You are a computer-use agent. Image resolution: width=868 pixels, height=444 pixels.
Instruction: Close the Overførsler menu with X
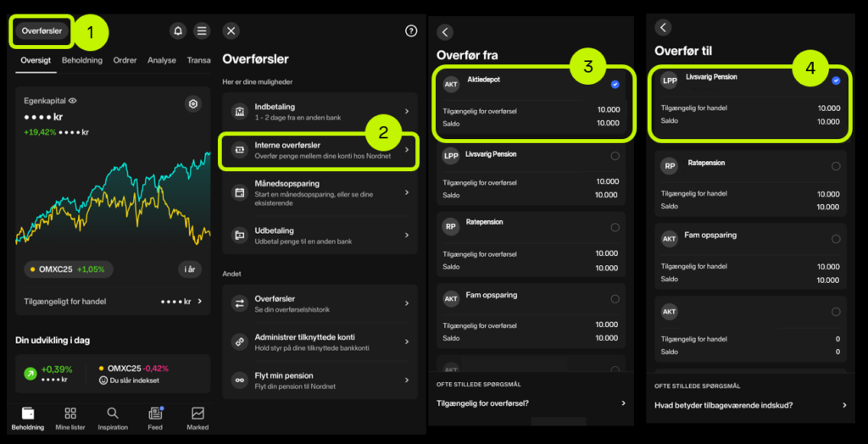click(231, 31)
